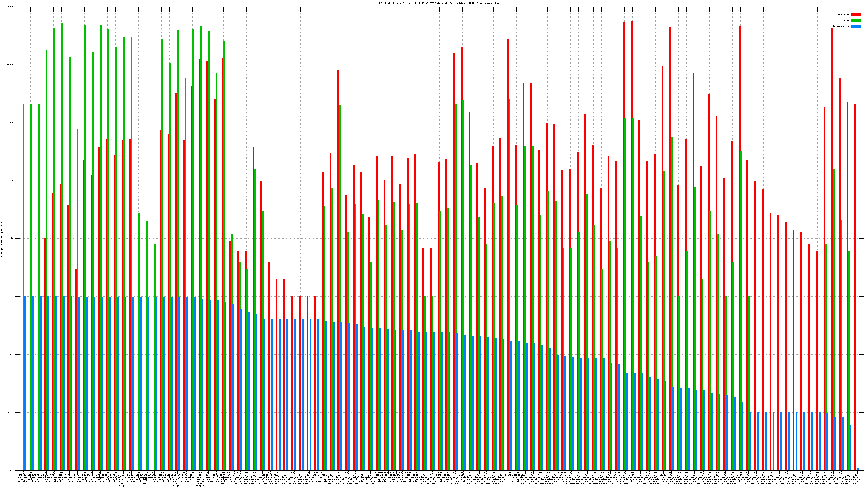This screenshot has height=488, width=868.
Task: Click the RBL Statistics chart title
Action: (x=439, y=3)
